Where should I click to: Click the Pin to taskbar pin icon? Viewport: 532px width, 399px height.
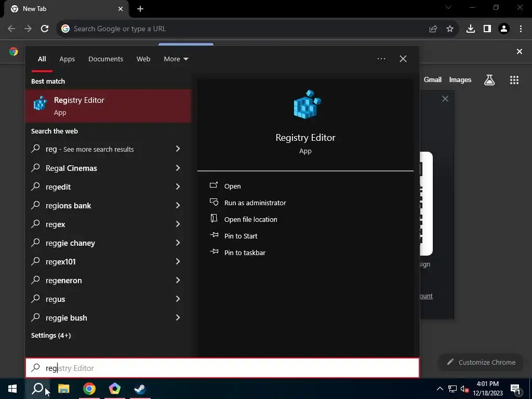tap(214, 252)
